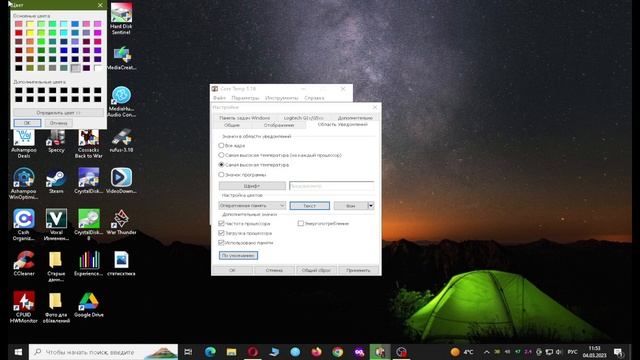Select 'Значок программы' radio button
The height and width of the screenshot is (360, 640).
click(x=221, y=175)
